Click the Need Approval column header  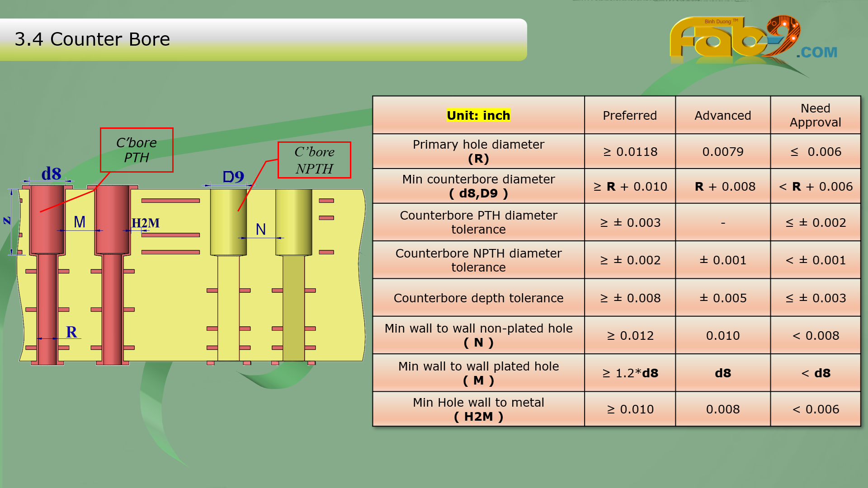click(815, 115)
